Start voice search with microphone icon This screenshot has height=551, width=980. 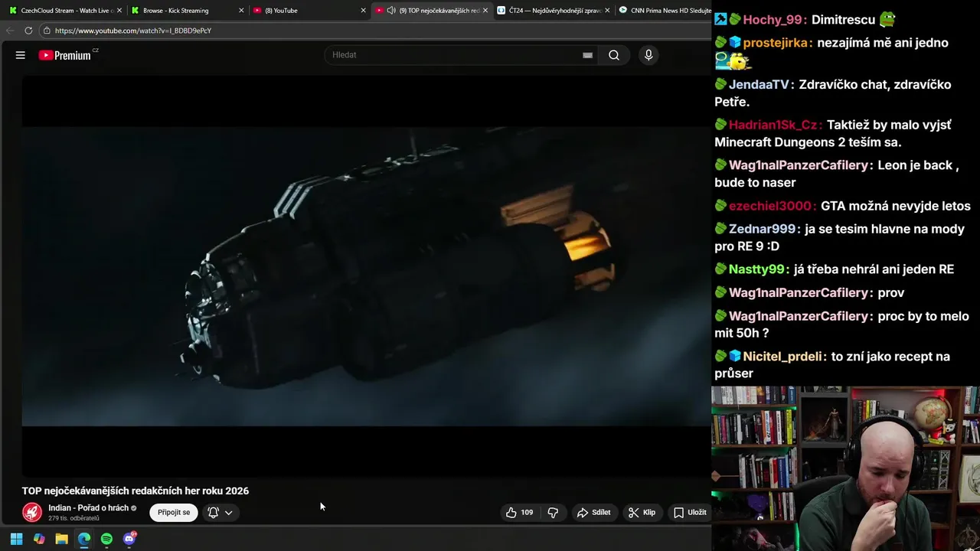point(648,55)
